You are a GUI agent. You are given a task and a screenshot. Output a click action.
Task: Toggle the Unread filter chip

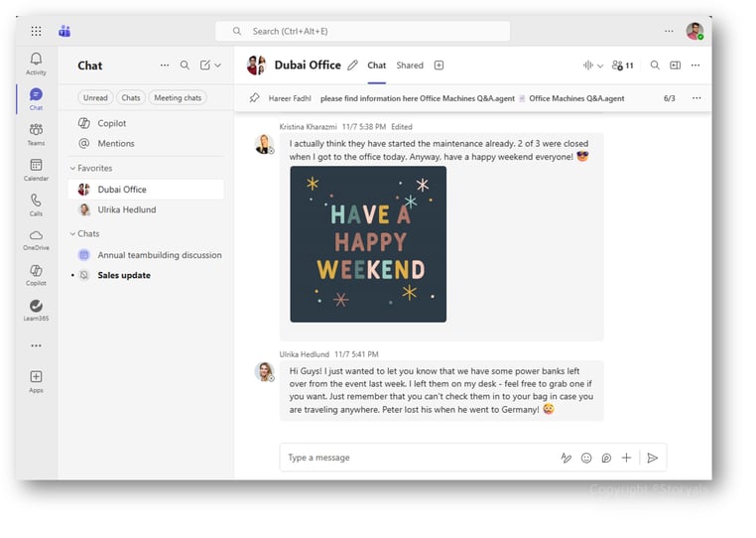tap(95, 97)
